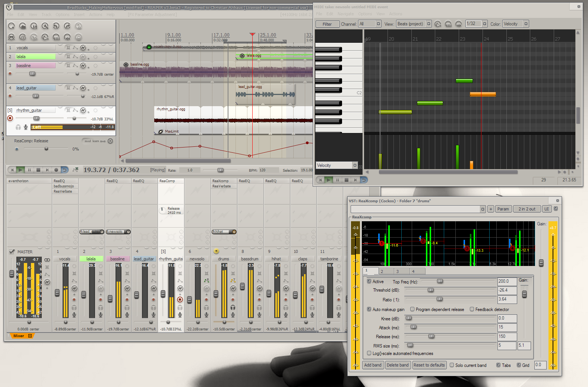Pause playback in MIDI editor transport
This screenshot has height=387, width=588.
(x=338, y=180)
